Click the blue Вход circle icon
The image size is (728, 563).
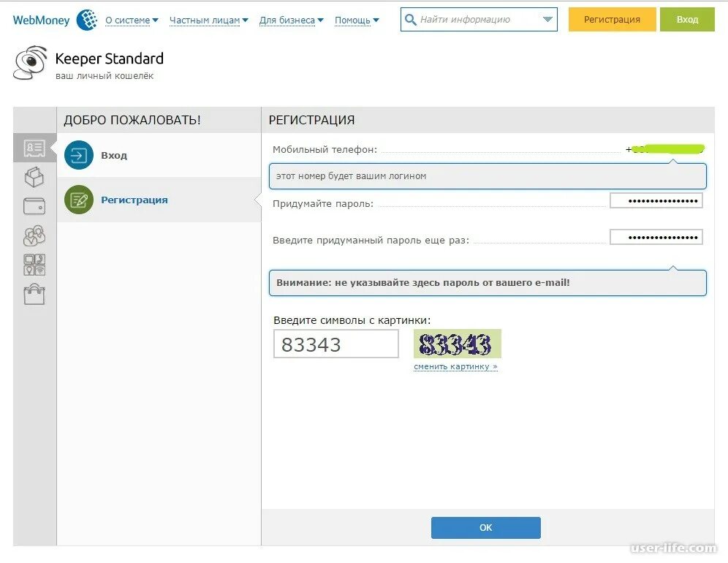79,155
